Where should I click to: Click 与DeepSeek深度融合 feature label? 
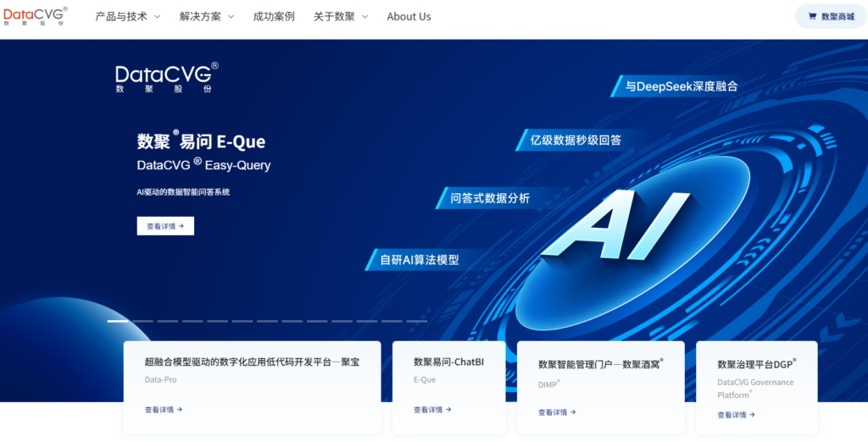681,86
